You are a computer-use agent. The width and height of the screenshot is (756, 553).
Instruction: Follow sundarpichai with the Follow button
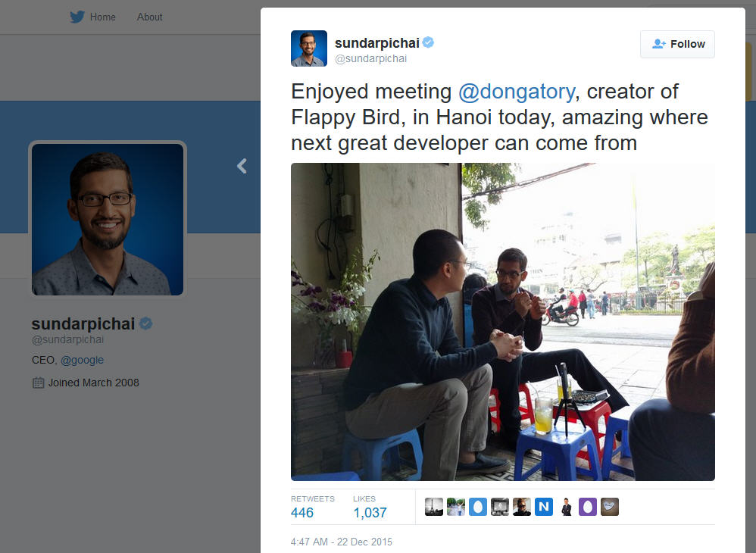pyautogui.click(x=677, y=45)
